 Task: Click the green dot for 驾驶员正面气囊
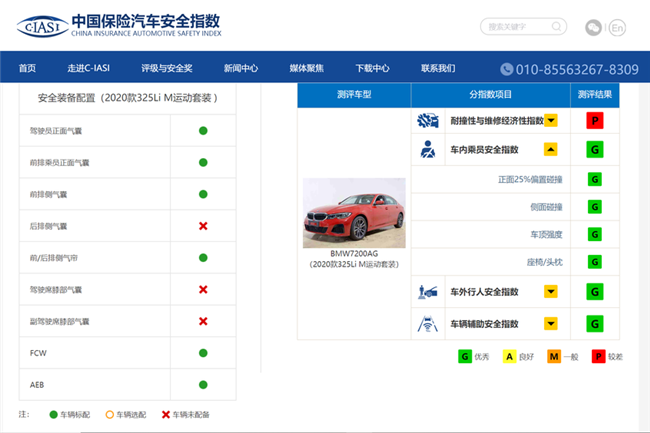click(x=203, y=131)
